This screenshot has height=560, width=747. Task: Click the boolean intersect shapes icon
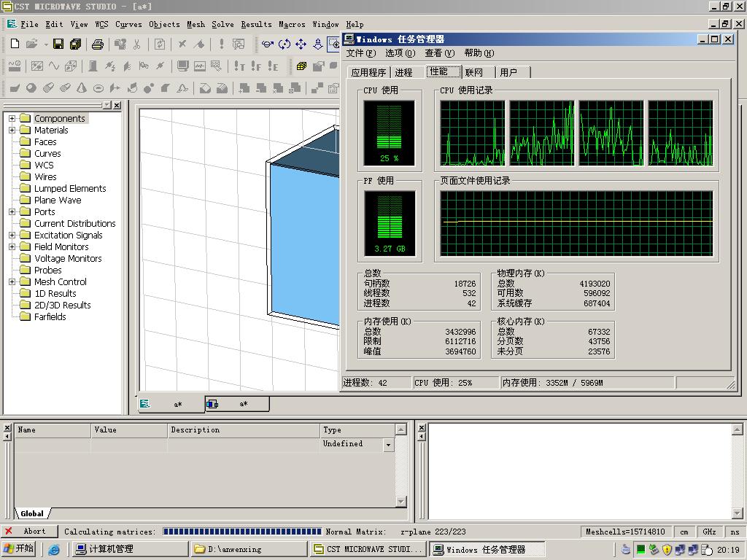[x=278, y=88]
